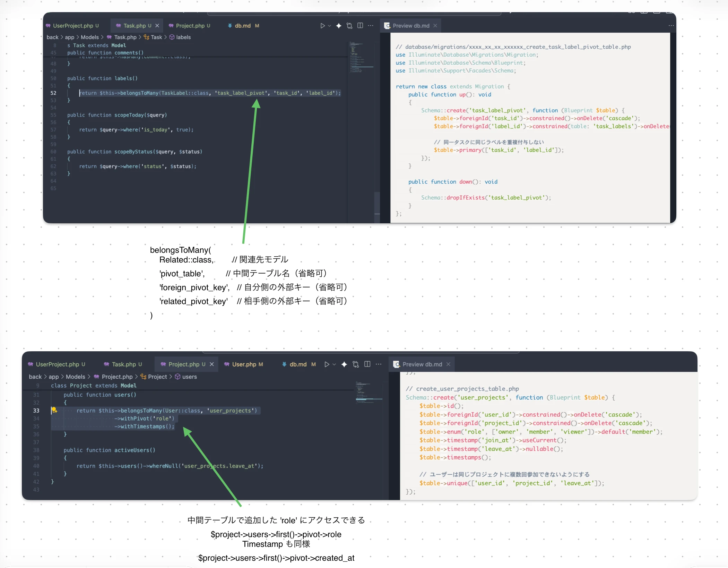Click the sparkle AI icon in bottom editor toolbar
This screenshot has width=728, height=568.
pos(344,364)
